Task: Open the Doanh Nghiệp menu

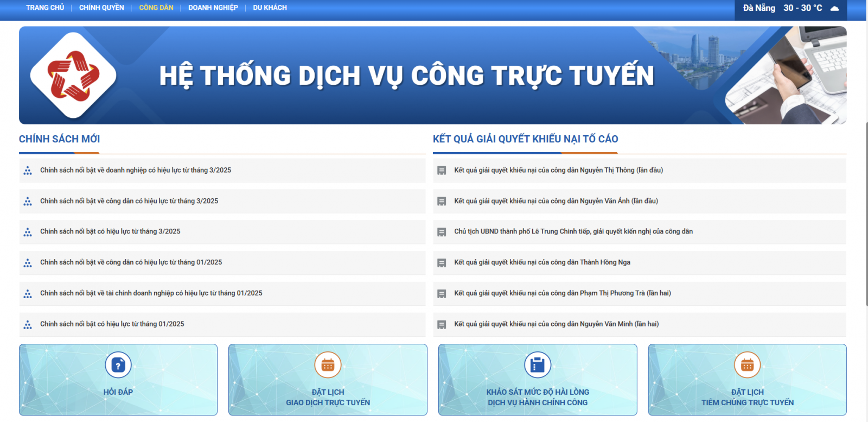Action: tap(213, 8)
